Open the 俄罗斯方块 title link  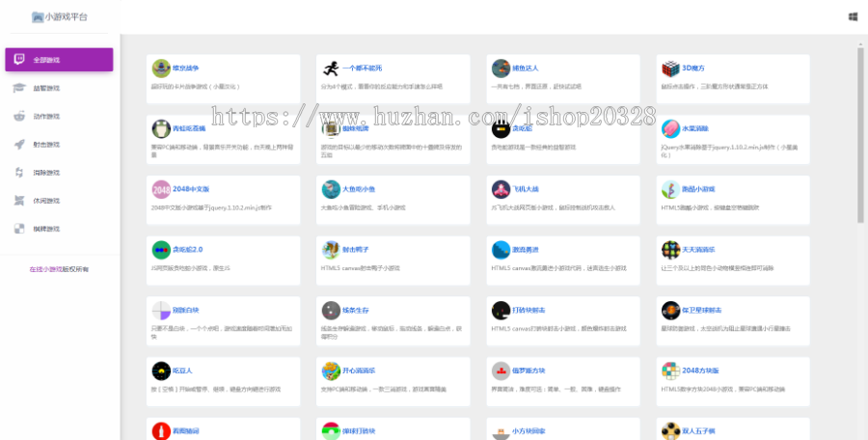[x=529, y=371]
